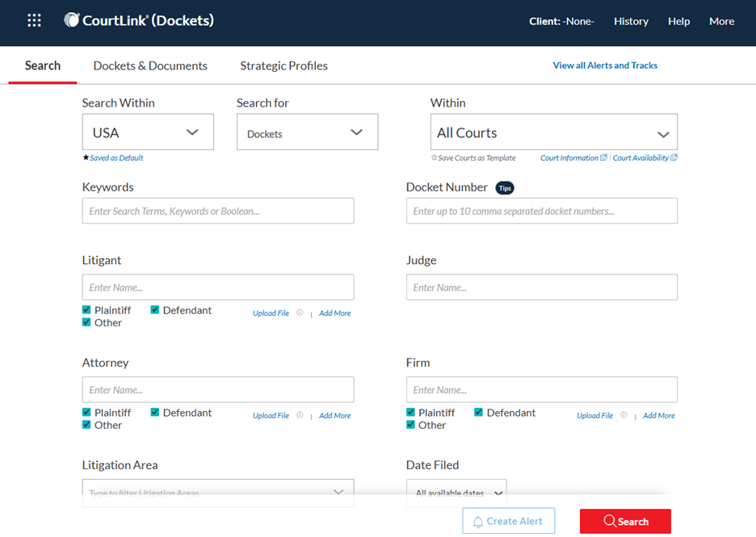Viewport: 756px width, 537px height.
Task: Click info icon beside Attorney Upload File
Action: pyautogui.click(x=300, y=416)
